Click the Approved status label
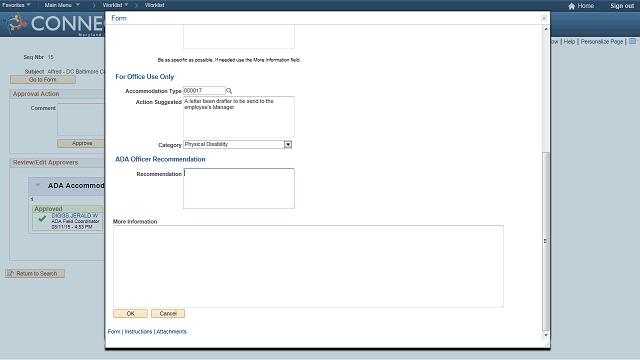Screen dimensions: 640x360 click(x=48, y=209)
